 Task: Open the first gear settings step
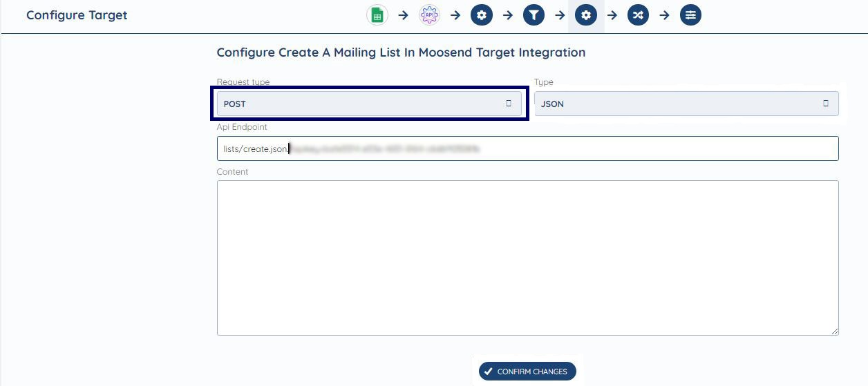click(482, 15)
